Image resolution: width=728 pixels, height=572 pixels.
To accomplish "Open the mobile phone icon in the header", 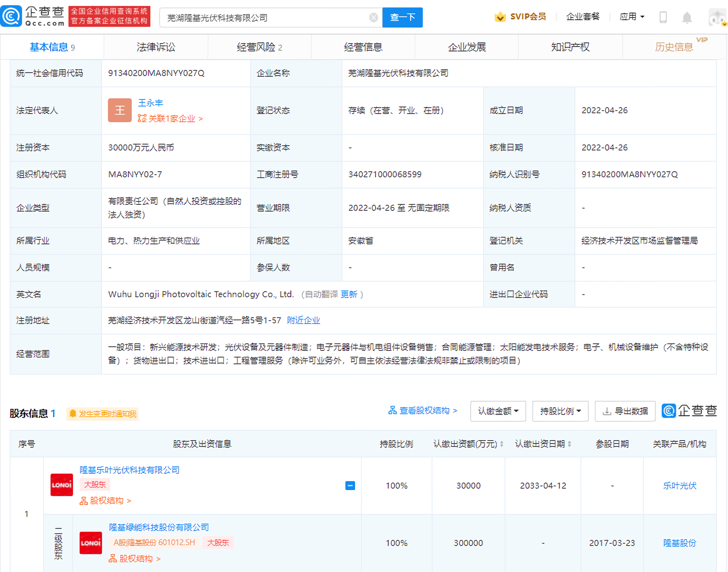I will 663,17.
